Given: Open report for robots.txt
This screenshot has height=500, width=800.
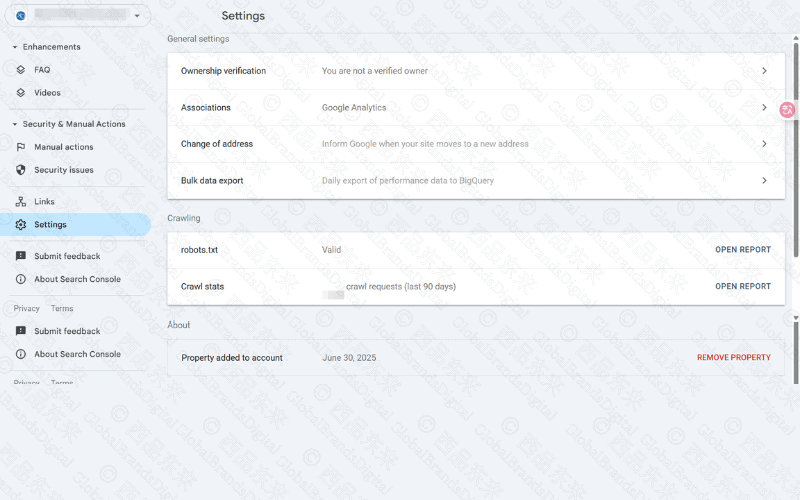Looking at the screenshot, I should click(742, 250).
